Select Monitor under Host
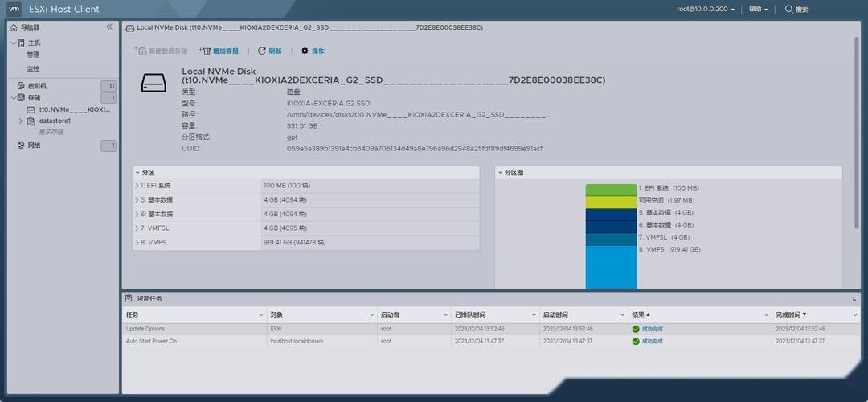This screenshot has width=868, height=402. click(x=33, y=68)
